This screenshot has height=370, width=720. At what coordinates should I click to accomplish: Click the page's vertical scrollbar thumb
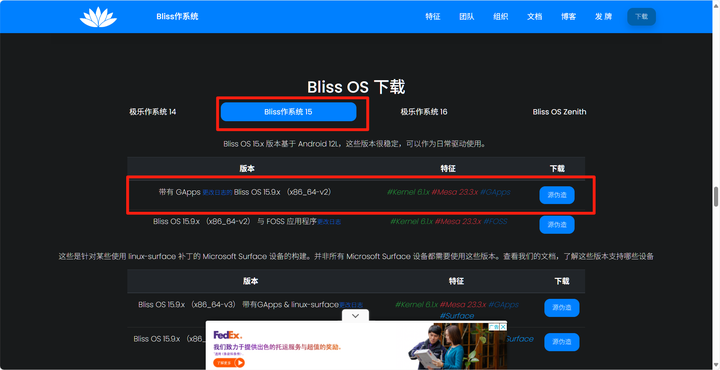(715, 197)
